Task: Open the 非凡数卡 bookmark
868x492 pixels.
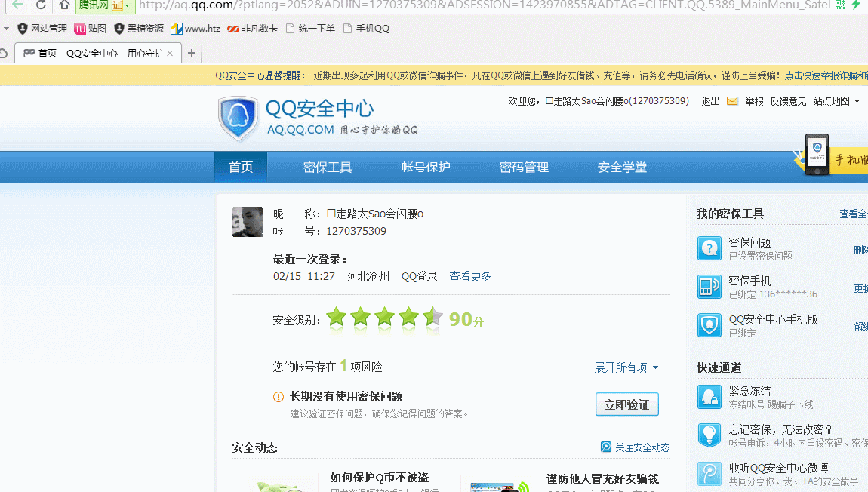Action: (x=252, y=28)
